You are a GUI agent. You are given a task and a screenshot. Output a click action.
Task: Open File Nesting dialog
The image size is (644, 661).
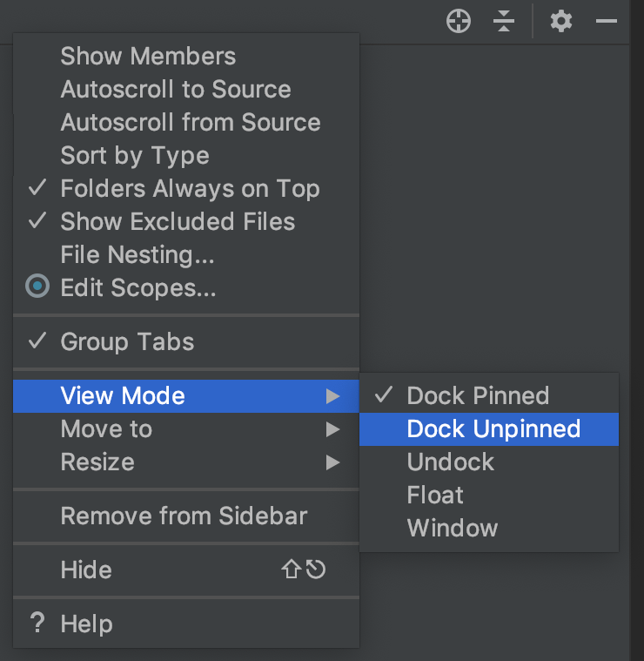click(186, 254)
